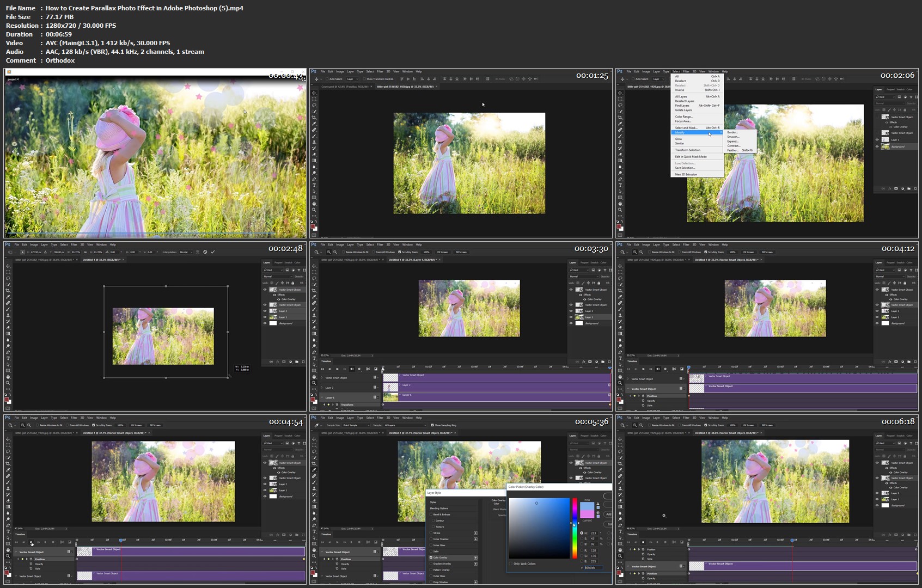Open the Normal blend mode dropdown in 00:02:06 frame
The width and height of the screenshot is (922, 588).
click(890, 103)
